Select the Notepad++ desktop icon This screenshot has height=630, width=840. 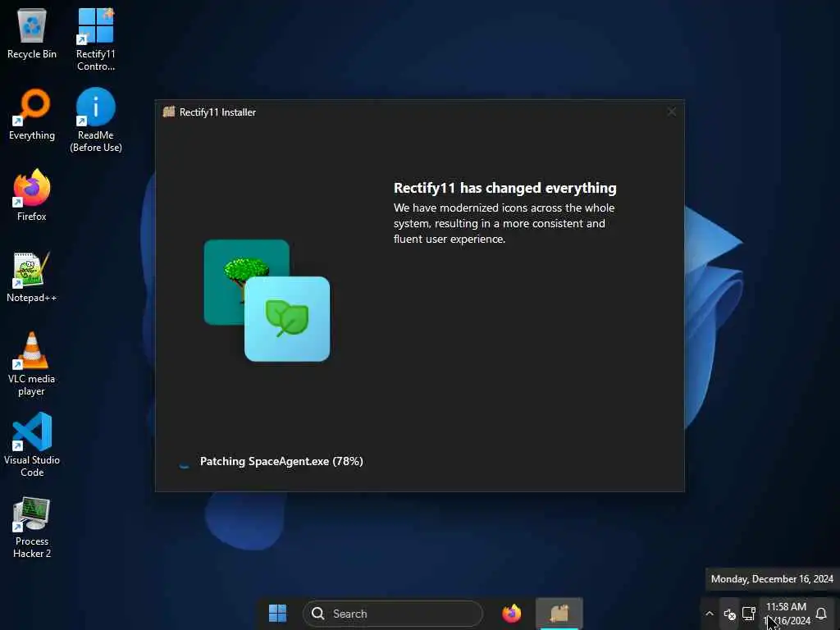pyautogui.click(x=32, y=276)
